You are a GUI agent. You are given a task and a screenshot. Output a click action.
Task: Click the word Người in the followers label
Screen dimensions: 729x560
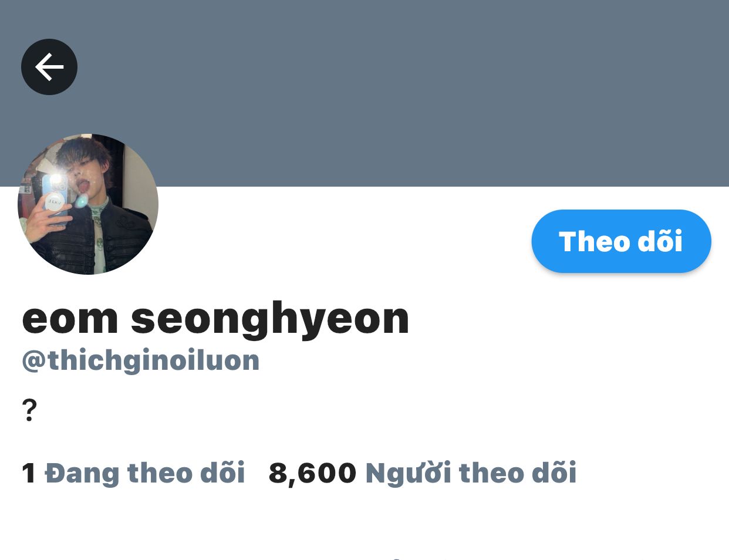coord(408,473)
